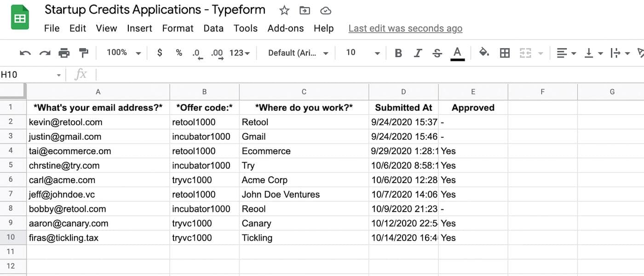Open the 'Last edit was seconds ago' link
The width and height of the screenshot is (644, 276).
click(405, 29)
